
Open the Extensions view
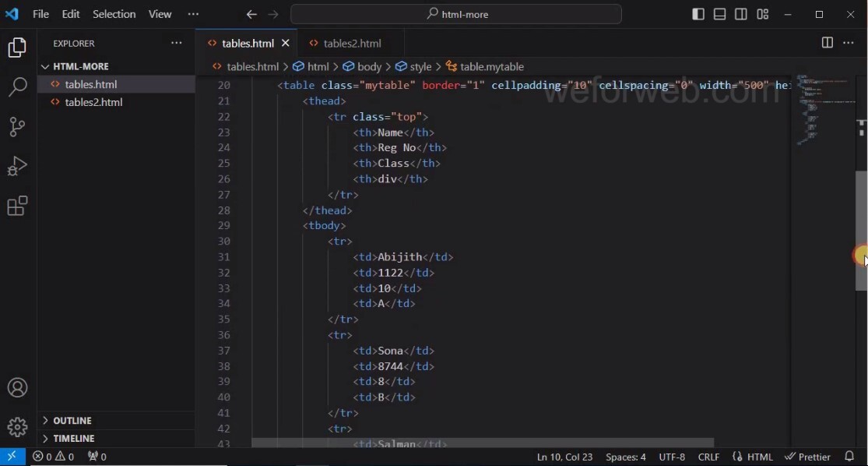(x=17, y=206)
